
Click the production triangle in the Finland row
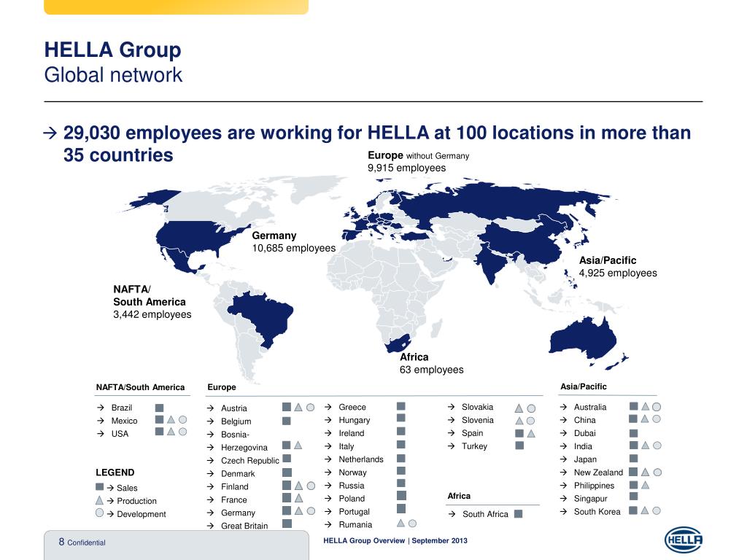[x=298, y=486]
